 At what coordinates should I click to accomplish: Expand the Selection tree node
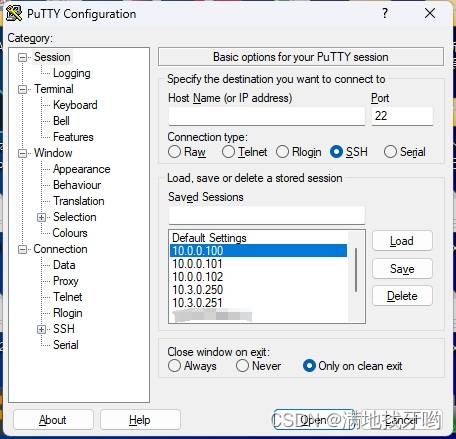41,217
